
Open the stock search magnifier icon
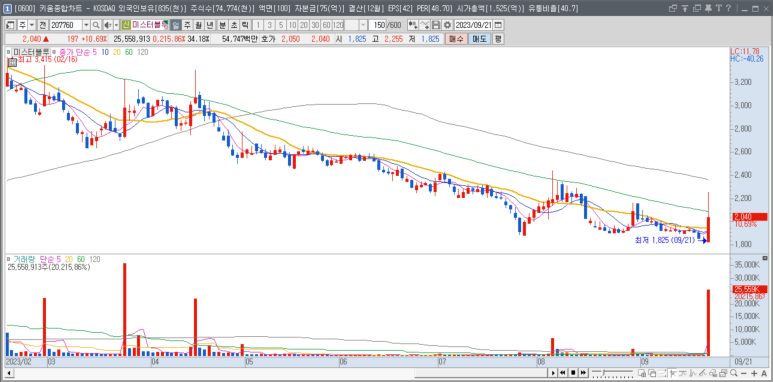tap(96, 25)
